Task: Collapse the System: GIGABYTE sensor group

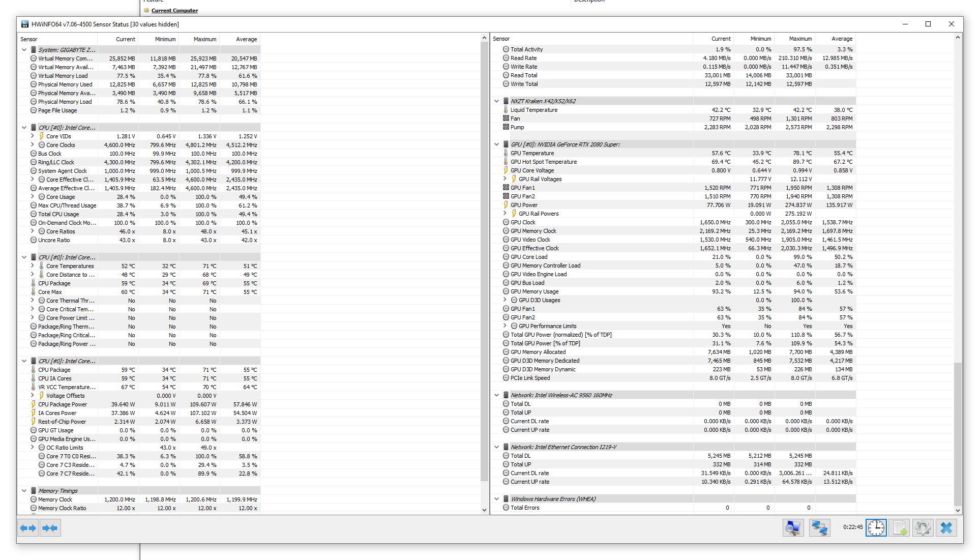Action: [24, 50]
